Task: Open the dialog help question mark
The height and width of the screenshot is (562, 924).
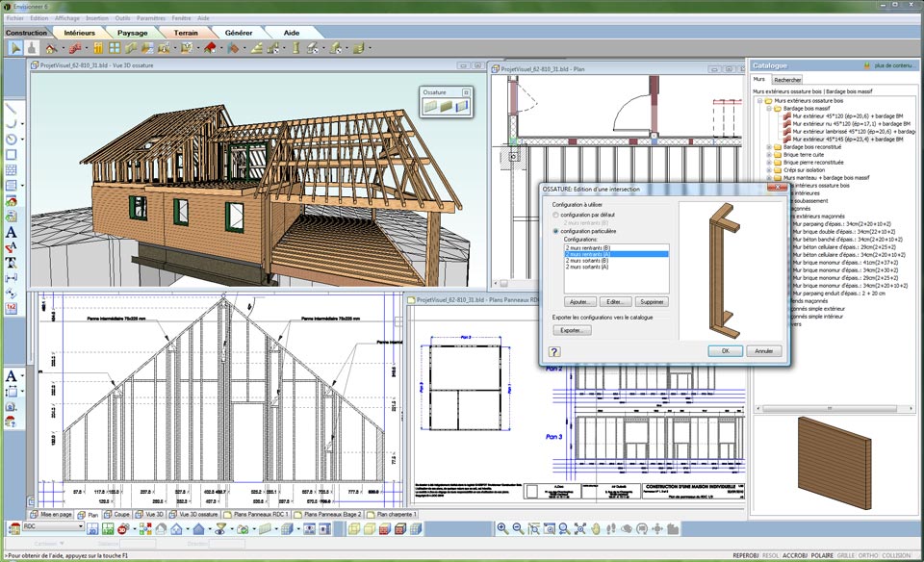Action: coord(555,351)
